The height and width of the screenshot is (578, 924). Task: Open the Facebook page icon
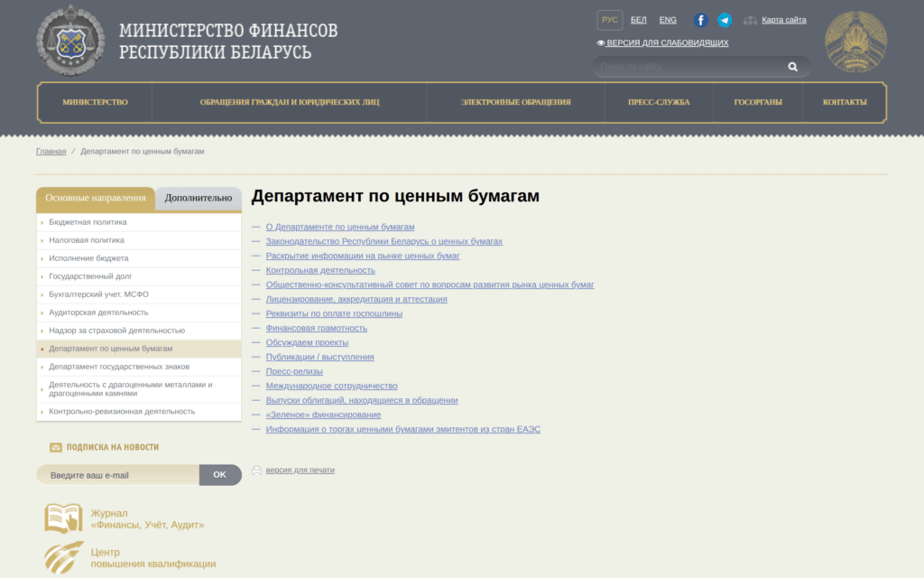point(700,20)
